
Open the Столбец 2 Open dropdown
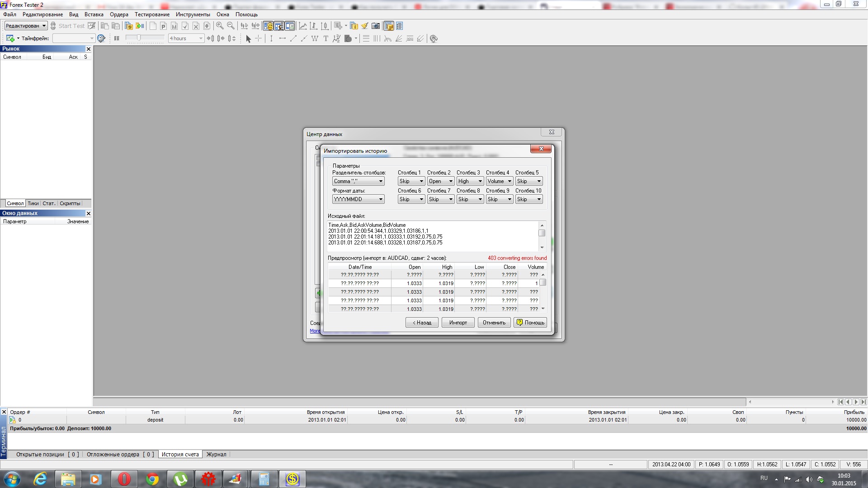point(441,181)
